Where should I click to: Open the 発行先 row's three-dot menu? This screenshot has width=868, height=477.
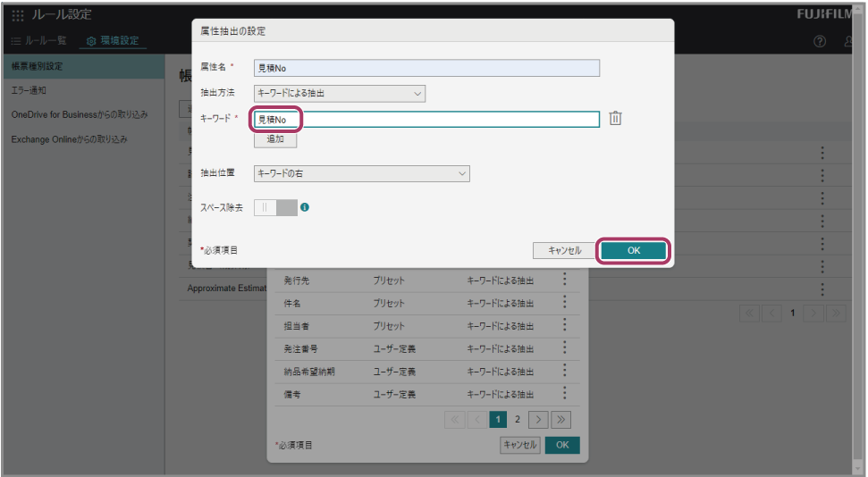click(x=565, y=279)
